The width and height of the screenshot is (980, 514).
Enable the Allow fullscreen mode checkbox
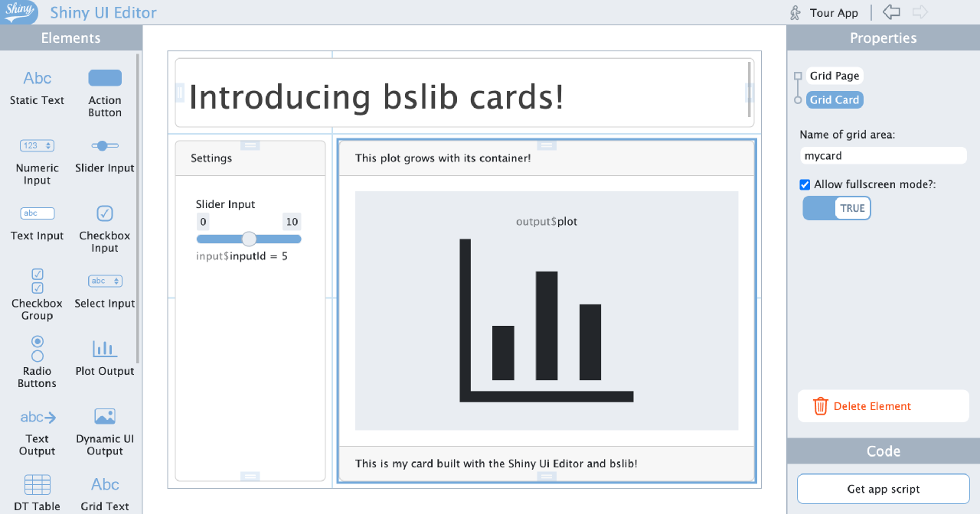point(805,184)
